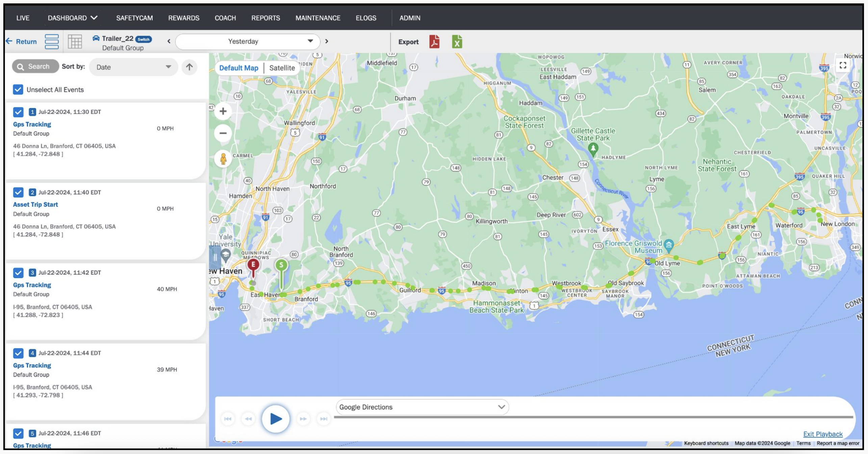Switch to list view icon
Image resolution: width=868 pixels, height=454 pixels.
tap(52, 42)
